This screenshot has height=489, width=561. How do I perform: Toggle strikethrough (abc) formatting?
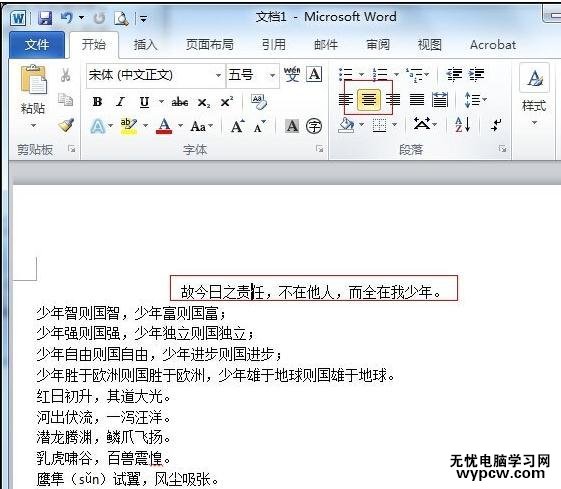pyautogui.click(x=180, y=102)
